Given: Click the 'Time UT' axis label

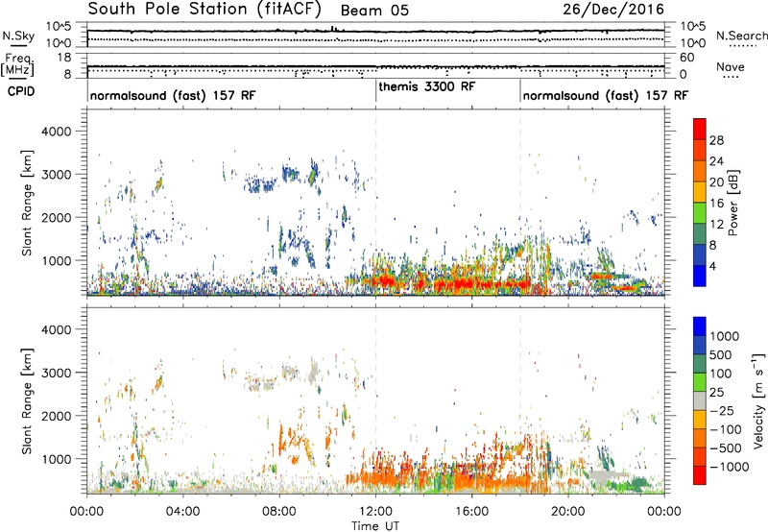Looking at the screenshot, I should click(375, 526).
